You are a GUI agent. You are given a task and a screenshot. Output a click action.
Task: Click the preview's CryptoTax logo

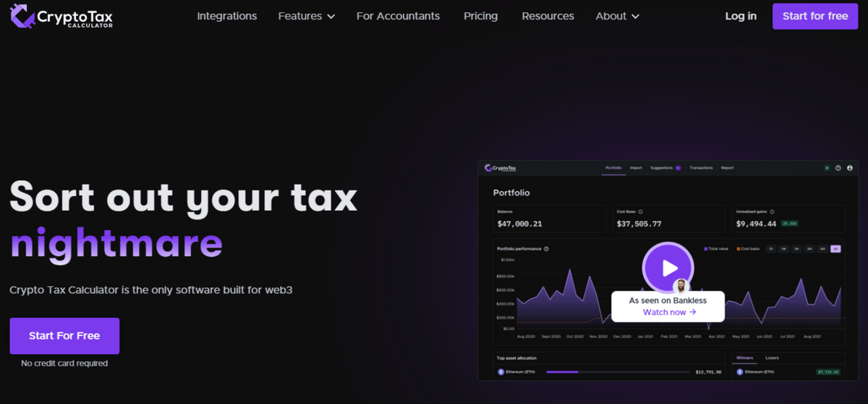click(500, 169)
